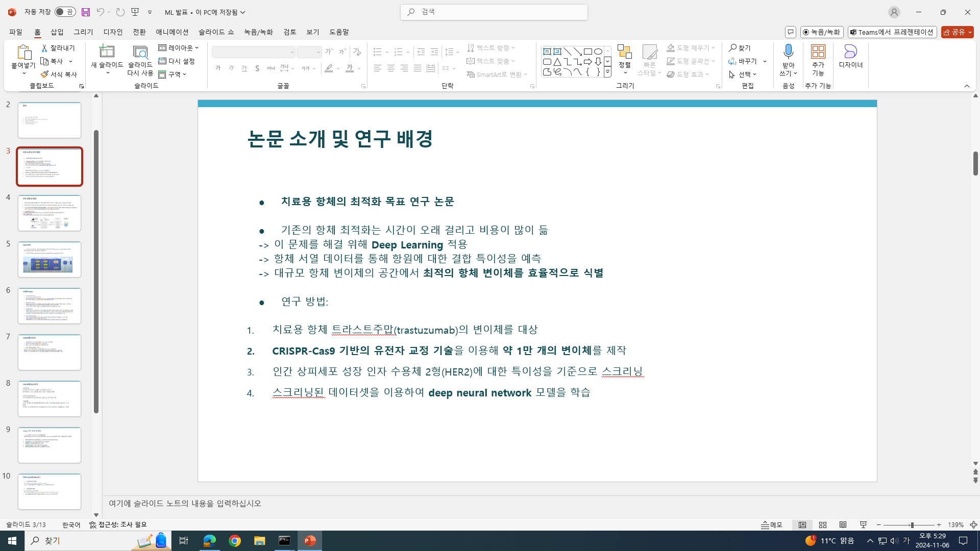This screenshot has height=551, width=980.
Task: Open the Insert (삽입) ribbon tab
Action: [x=57, y=32]
